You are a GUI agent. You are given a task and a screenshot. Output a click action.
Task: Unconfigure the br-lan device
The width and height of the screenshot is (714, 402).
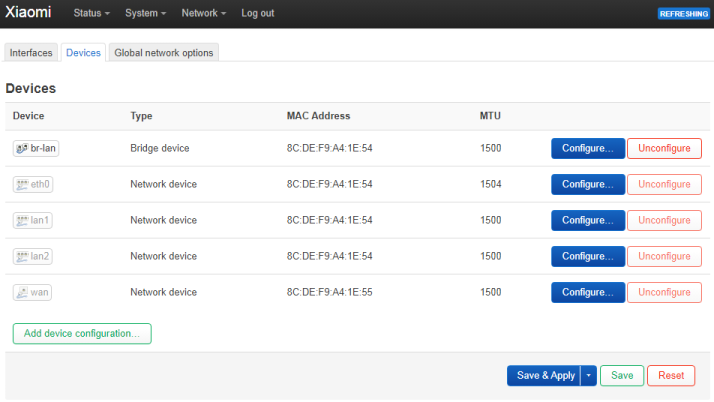point(664,148)
